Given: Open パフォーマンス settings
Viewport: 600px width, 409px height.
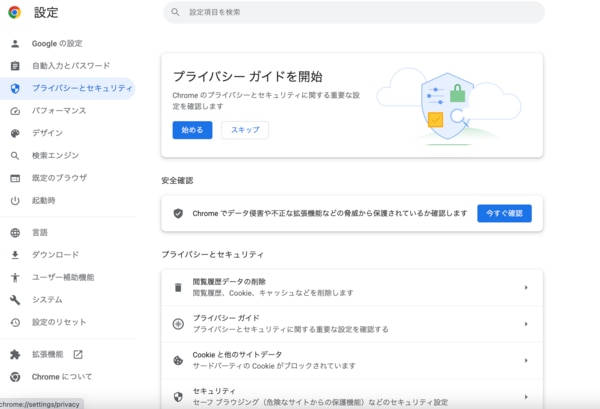Looking at the screenshot, I should (x=59, y=111).
